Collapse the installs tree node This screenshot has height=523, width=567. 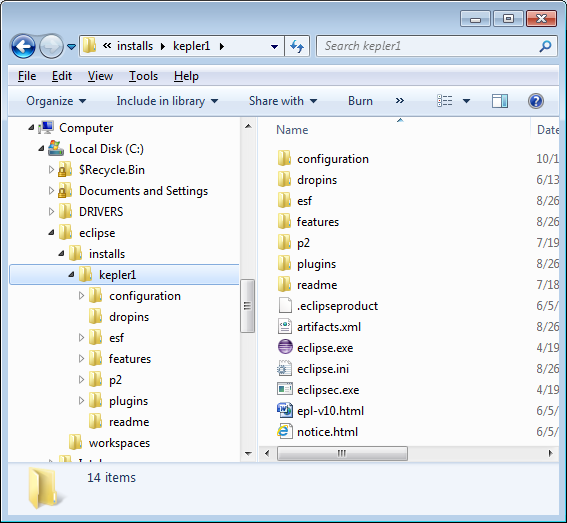[61, 254]
